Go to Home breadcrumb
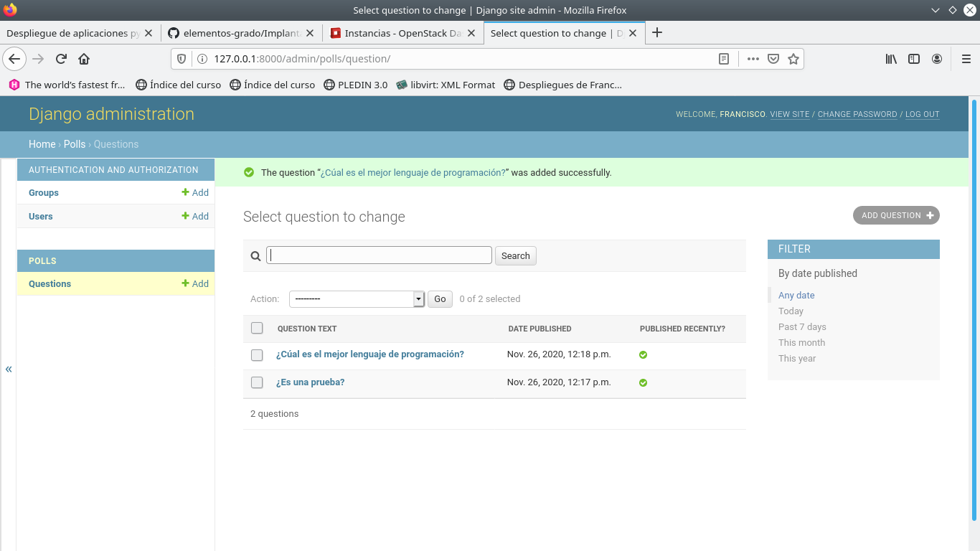980x551 pixels. pos(42,144)
